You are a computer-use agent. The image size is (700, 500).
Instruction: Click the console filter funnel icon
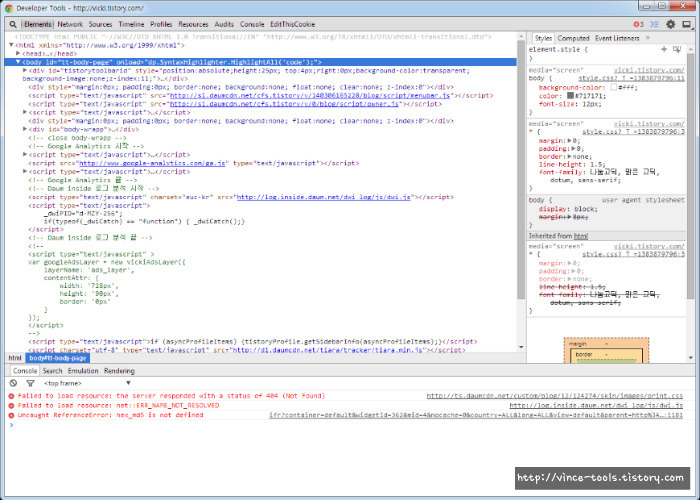tap(30, 383)
